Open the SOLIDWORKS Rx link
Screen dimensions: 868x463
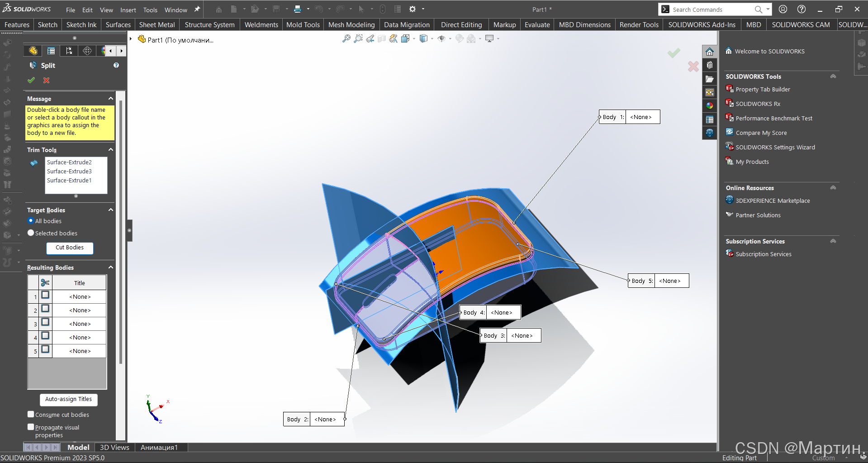[758, 104]
